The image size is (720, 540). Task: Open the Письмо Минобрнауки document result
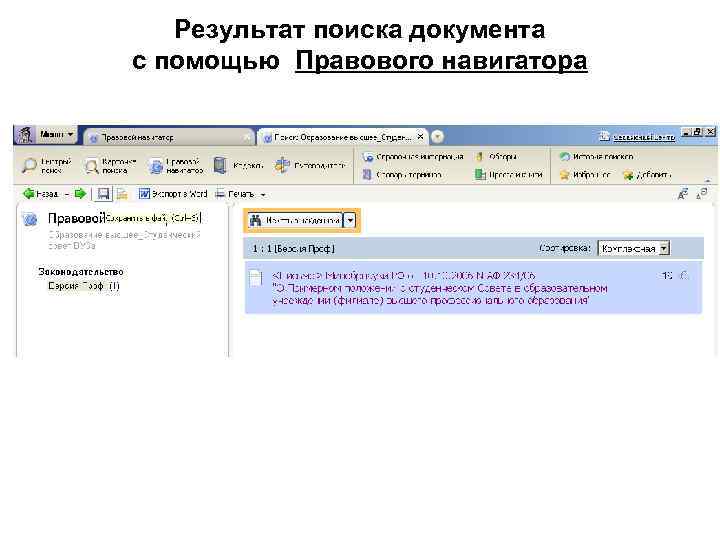[439, 288]
